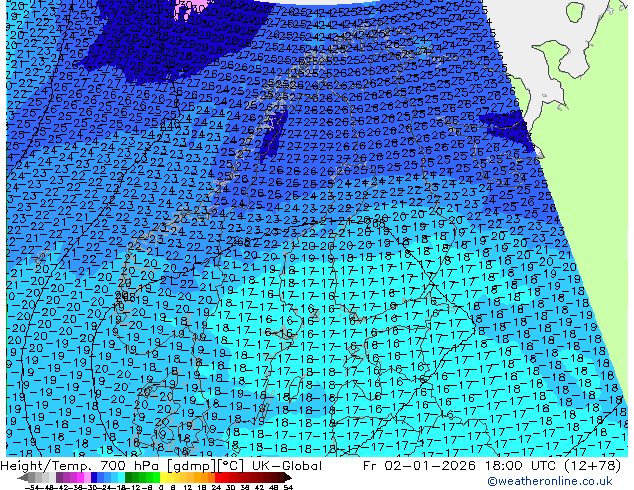Click the yellow 0 legend swatch
Screen dimensions: 634x490
(x=163, y=477)
